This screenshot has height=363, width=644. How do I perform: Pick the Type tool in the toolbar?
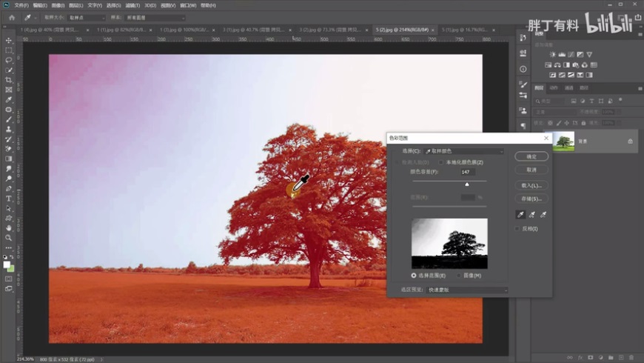[x=9, y=199]
